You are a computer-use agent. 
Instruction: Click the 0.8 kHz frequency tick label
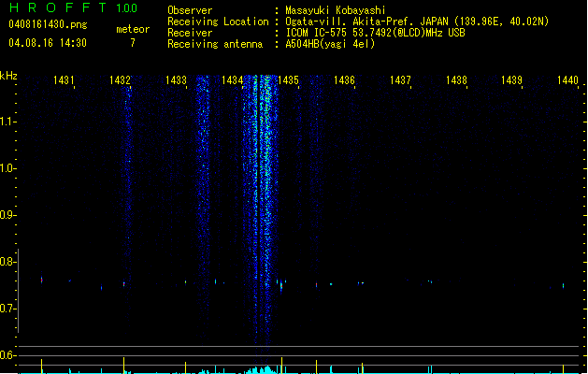7,262
